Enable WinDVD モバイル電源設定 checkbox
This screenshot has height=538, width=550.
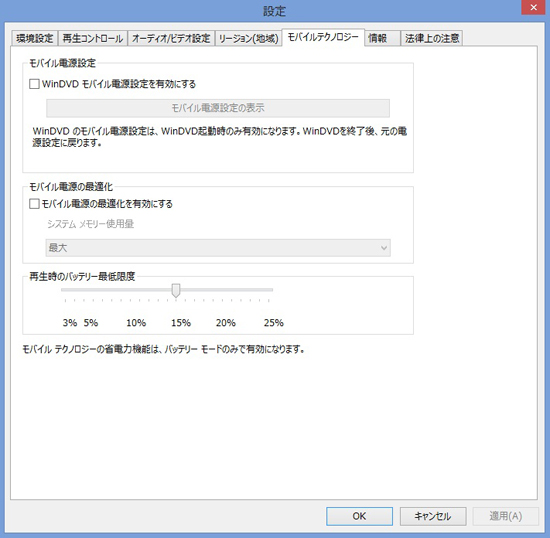point(34,84)
